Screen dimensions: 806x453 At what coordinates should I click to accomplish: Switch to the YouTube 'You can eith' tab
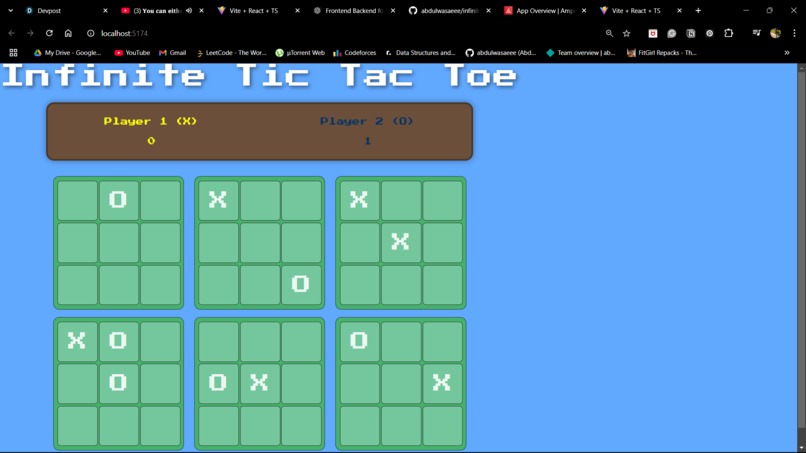(162, 10)
